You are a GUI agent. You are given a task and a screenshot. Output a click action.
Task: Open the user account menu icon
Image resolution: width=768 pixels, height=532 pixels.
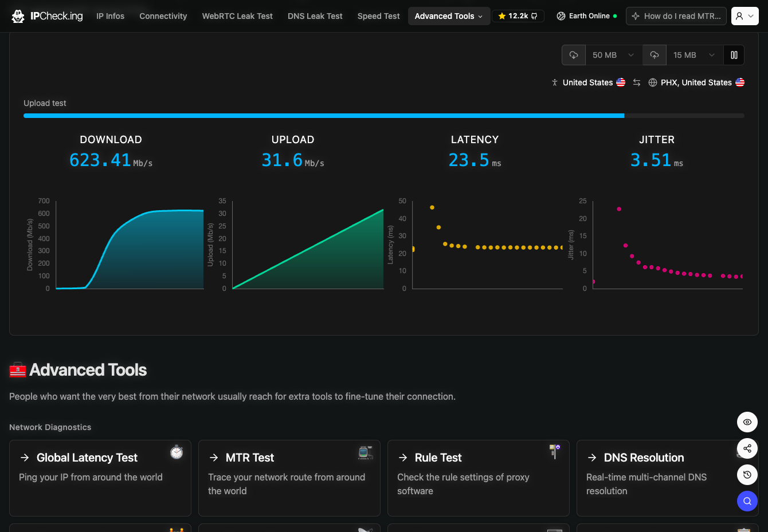click(x=745, y=16)
